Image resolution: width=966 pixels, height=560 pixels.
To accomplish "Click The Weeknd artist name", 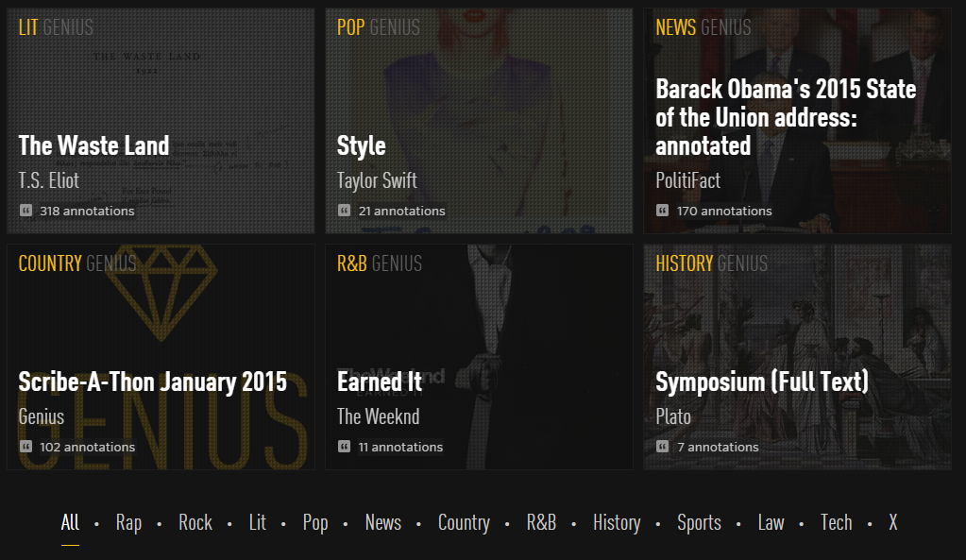I will [x=379, y=416].
